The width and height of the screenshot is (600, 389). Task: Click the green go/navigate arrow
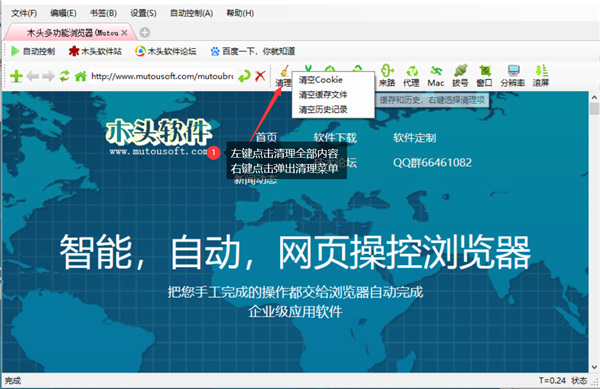(x=244, y=76)
